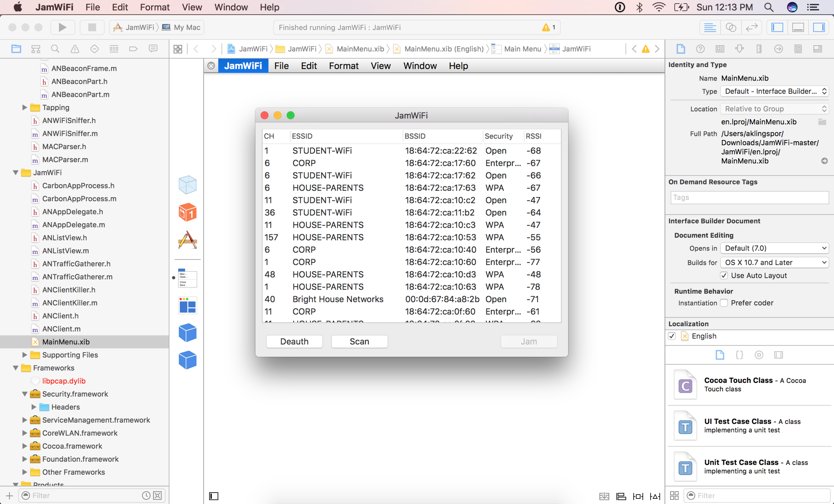The width and height of the screenshot is (834, 504).
Task: Select the Version editor icon
Action: (751, 27)
